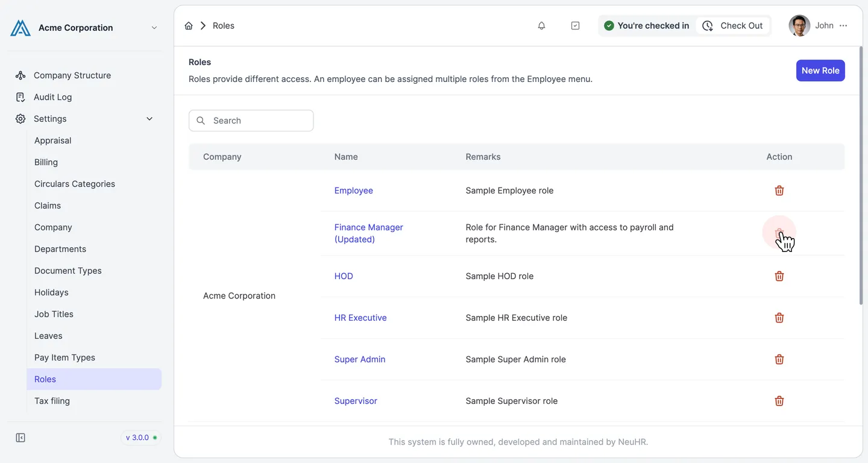Screen dimensions: 868x463
Task: Open the HR Executive role
Action: click(x=360, y=318)
